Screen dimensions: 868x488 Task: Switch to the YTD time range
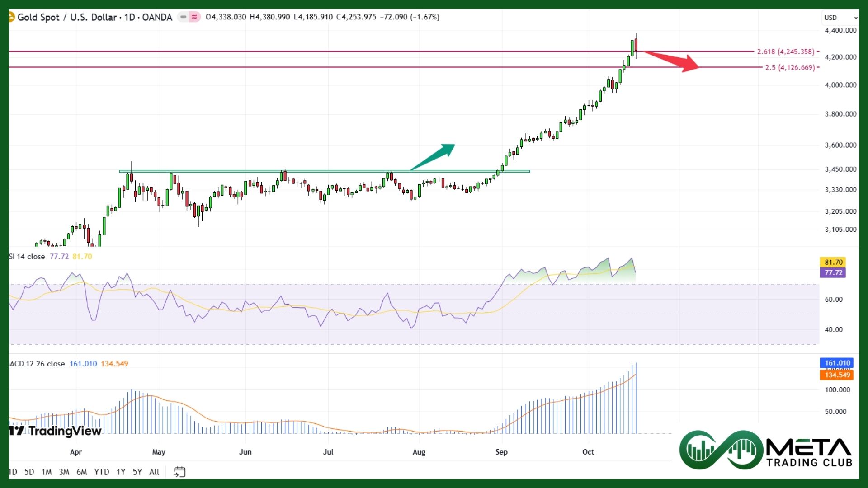(x=101, y=472)
